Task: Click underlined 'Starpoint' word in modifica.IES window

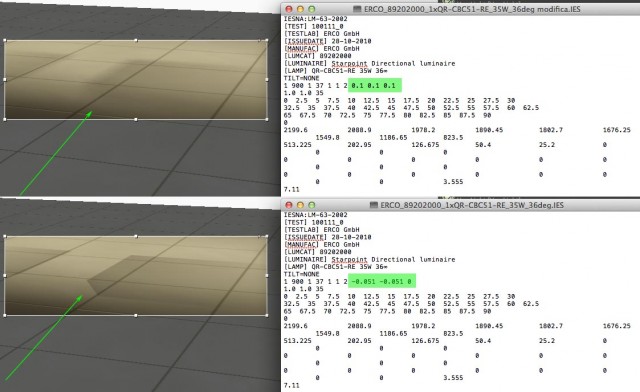Action: coord(349,63)
